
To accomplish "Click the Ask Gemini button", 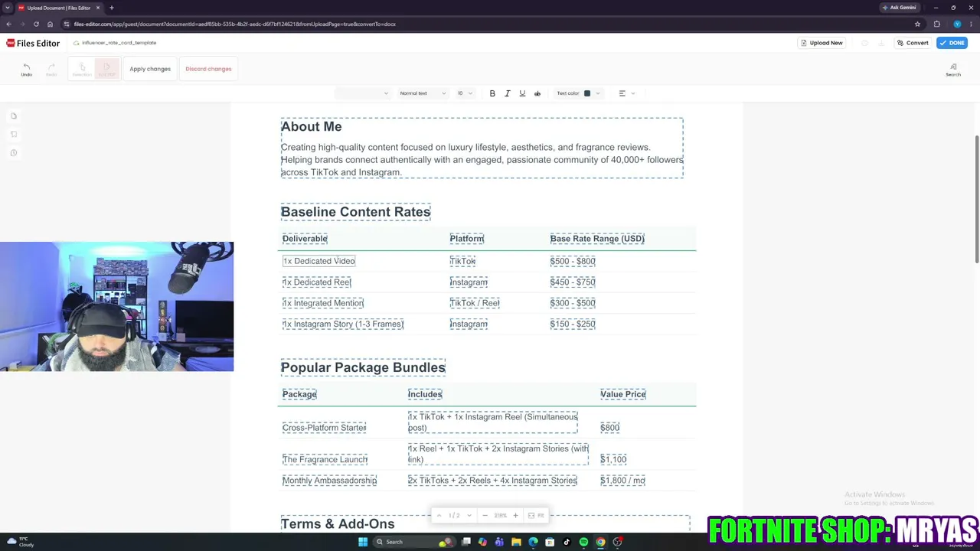I will [x=899, y=8].
